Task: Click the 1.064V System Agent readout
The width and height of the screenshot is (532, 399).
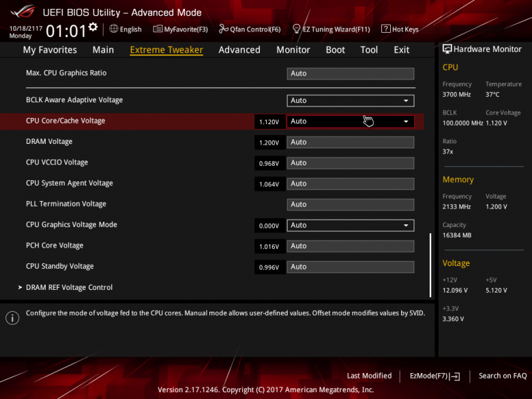Action: click(x=269, y=184)
